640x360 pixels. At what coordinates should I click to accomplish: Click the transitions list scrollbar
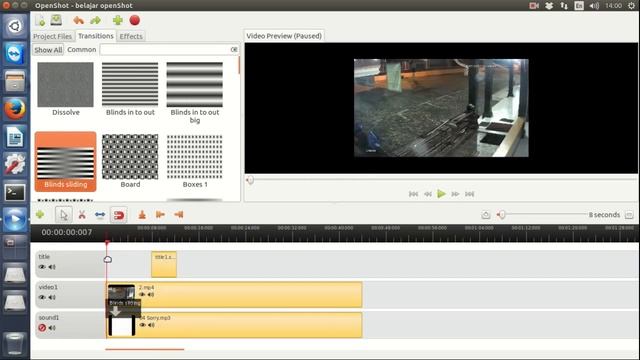point(239,65)
